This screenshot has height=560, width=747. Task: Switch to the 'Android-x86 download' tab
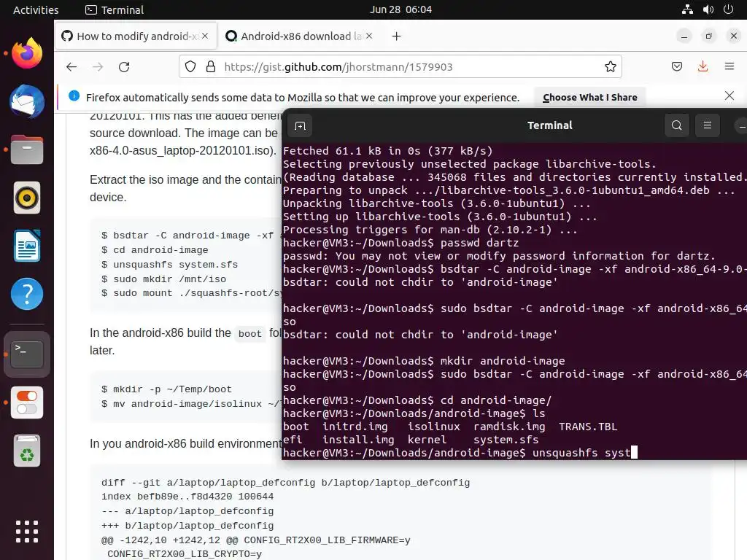(300, 36)
